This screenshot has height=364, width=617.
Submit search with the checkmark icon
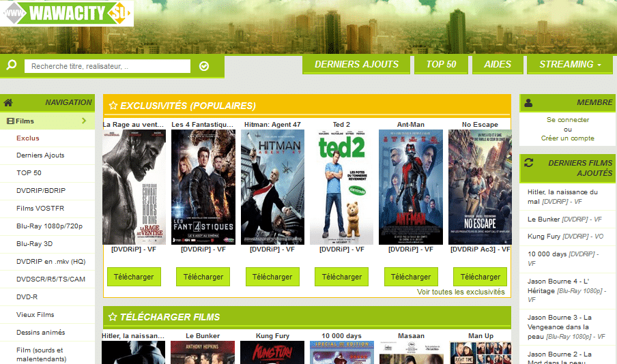pyautogui.click(x=204, y=66)
